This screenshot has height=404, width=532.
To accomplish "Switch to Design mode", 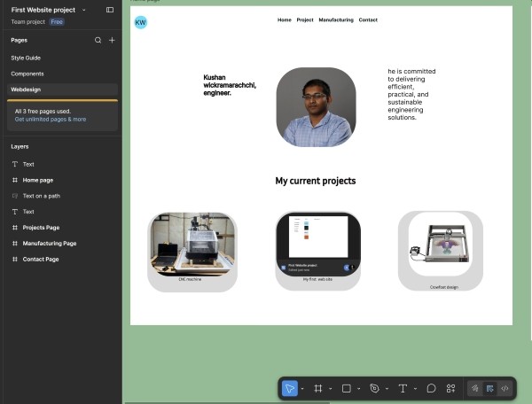I will point(489,388).
